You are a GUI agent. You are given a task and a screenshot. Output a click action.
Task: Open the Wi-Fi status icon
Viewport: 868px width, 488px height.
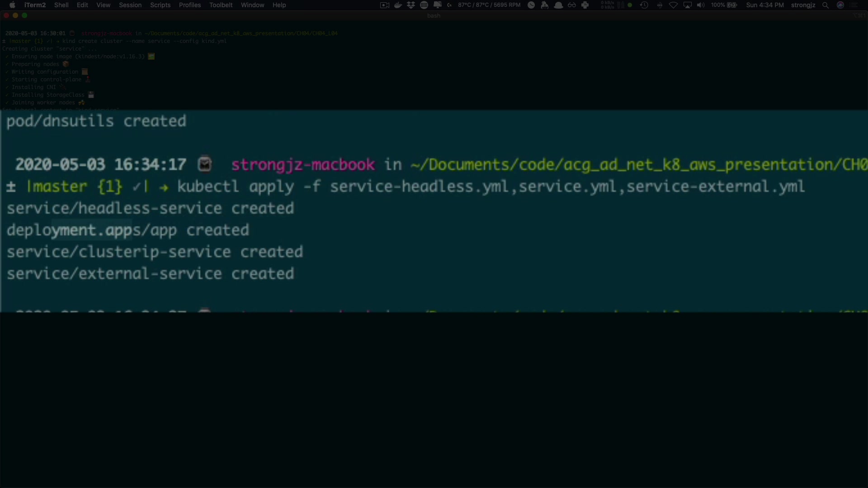pyautogui.click(x=673, y=5)
